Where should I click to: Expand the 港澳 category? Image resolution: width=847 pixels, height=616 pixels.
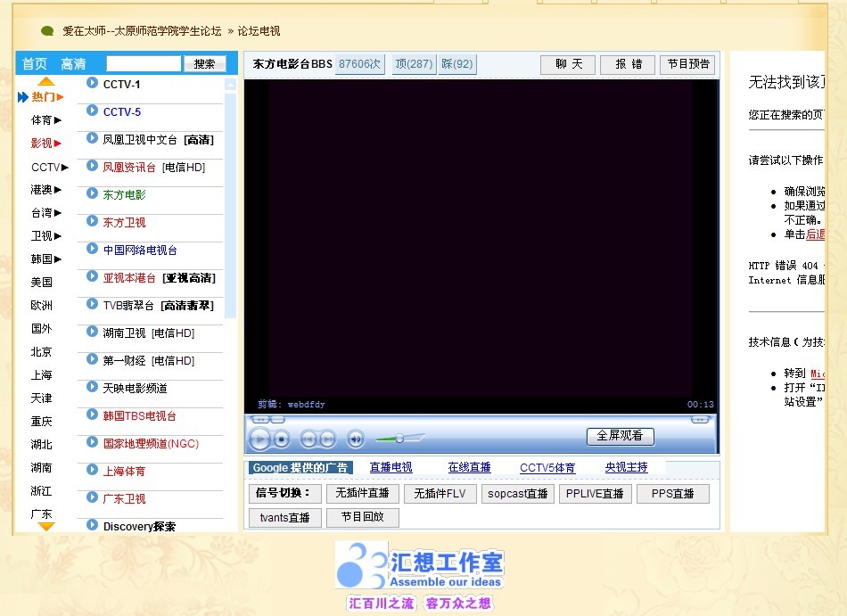[x=45, y=190]
